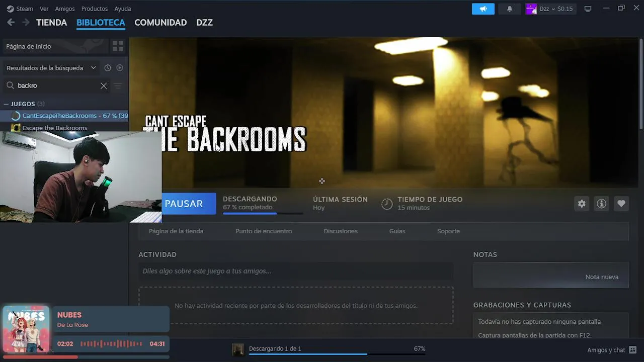Clear the search with the X
The image size is (644, 362).
tap(104, 85)
